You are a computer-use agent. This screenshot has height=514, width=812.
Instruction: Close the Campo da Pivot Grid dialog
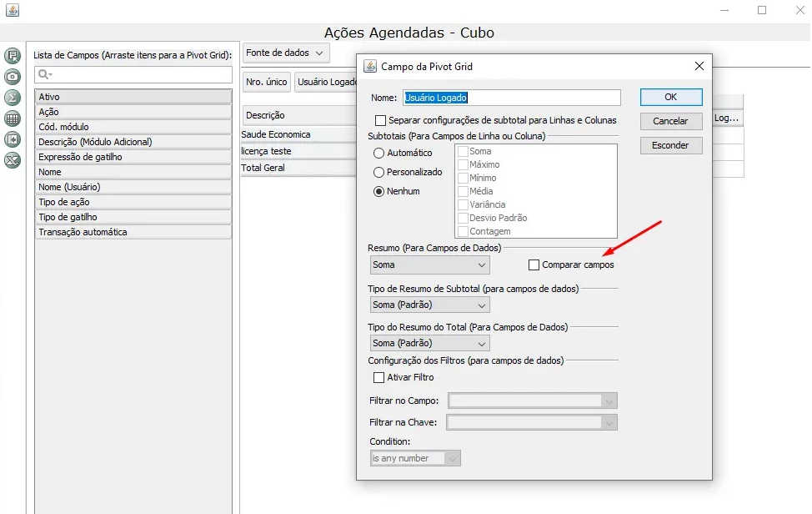(x=699, y=66)
